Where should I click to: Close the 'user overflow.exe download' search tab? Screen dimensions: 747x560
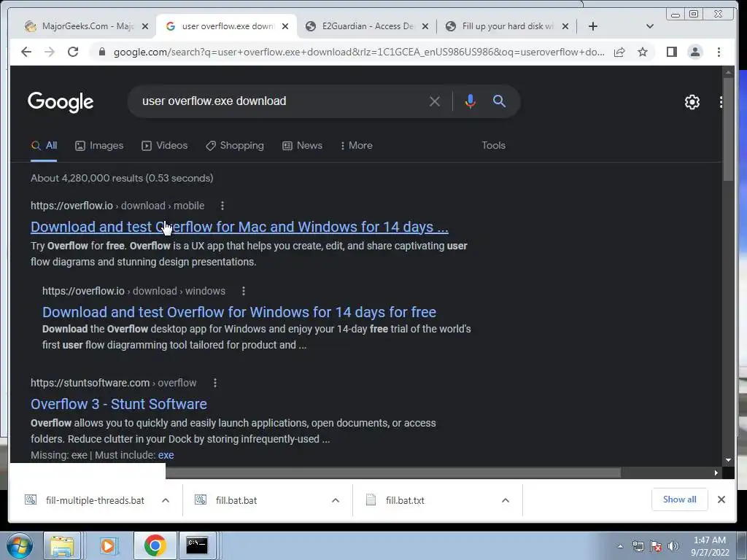coord(285,27)
